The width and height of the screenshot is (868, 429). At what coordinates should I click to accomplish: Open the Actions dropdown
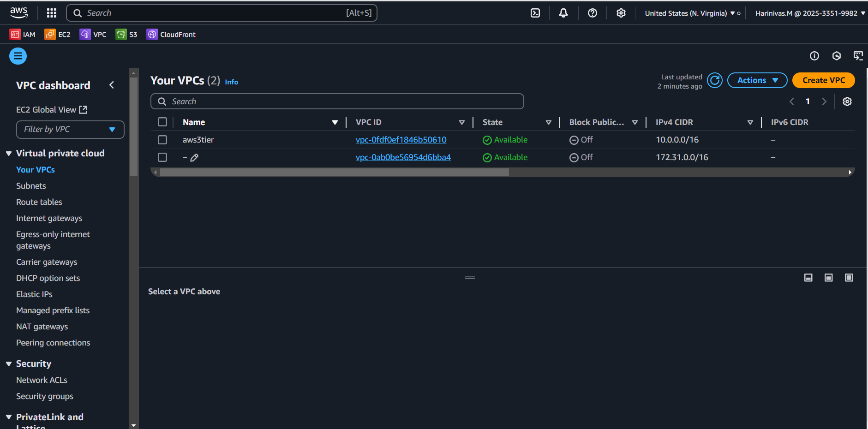pos(757,80)
